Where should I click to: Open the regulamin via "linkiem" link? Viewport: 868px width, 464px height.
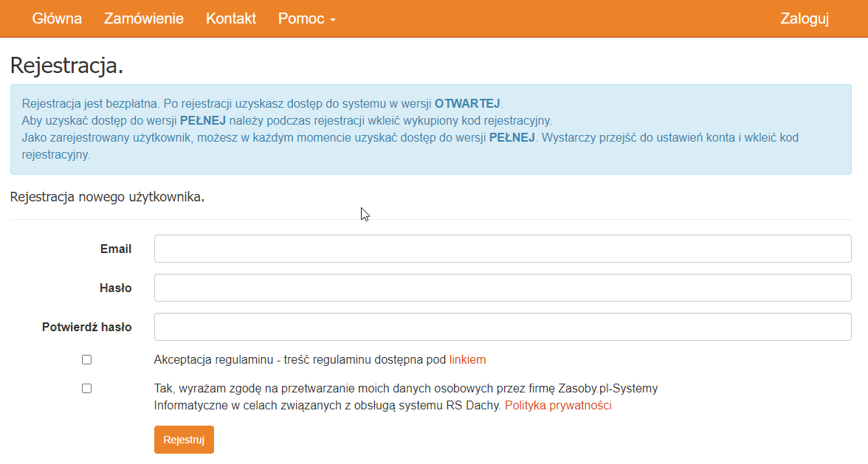[467, 360]
